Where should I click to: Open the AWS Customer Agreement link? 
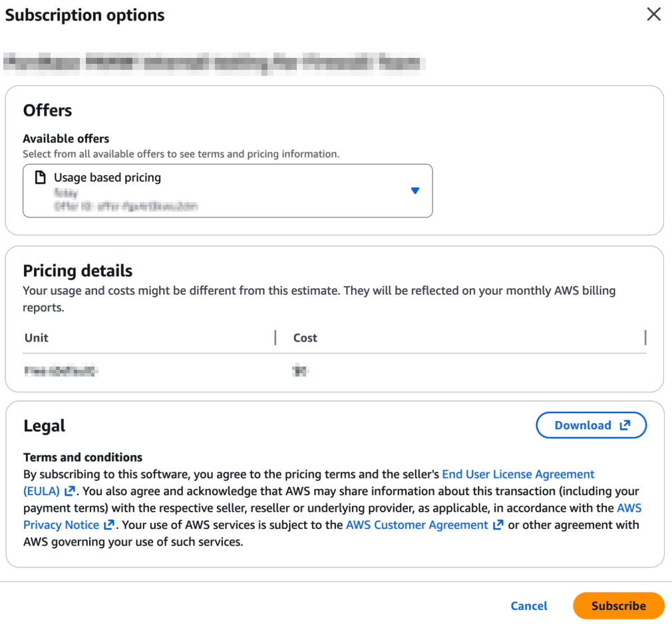[x=417, y=525]
